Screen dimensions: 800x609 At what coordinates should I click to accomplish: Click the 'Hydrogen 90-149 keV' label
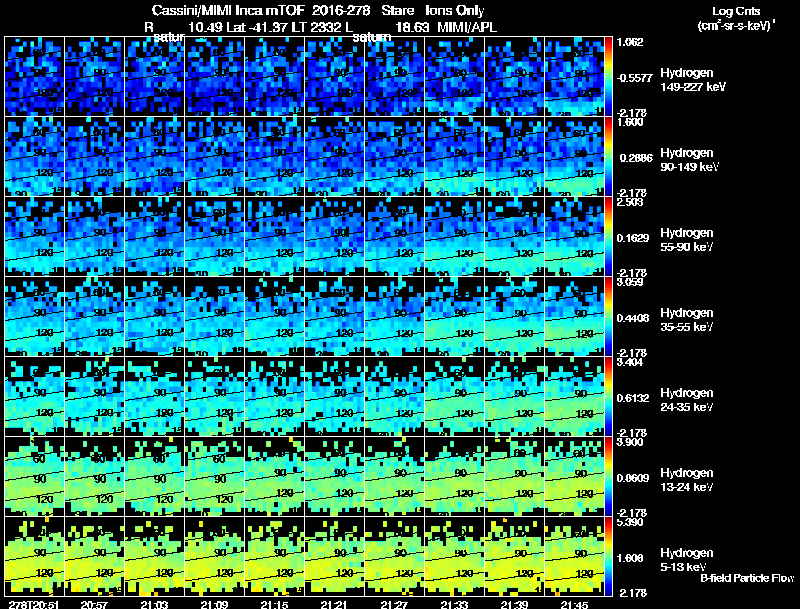point(690,160)
